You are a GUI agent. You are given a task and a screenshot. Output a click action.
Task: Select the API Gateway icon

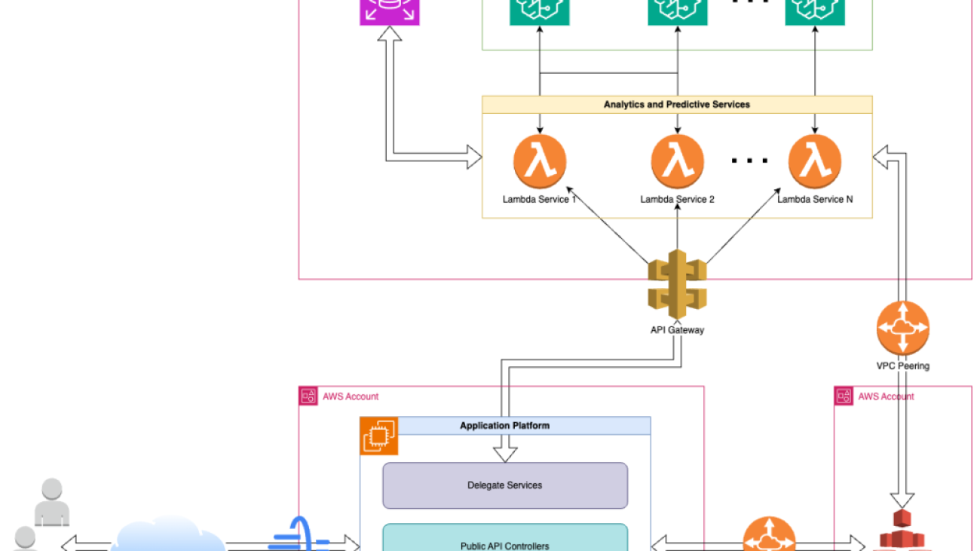coord(678,284)
